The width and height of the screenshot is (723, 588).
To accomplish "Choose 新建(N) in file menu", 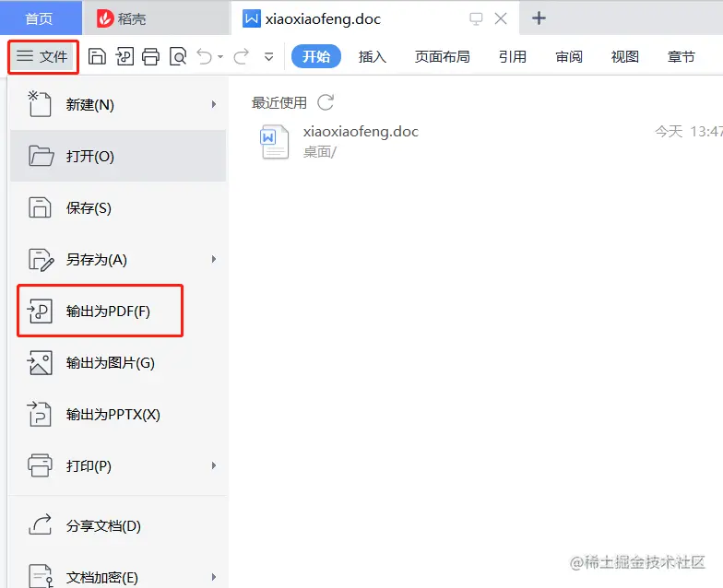I will click(x=118, y=105).
